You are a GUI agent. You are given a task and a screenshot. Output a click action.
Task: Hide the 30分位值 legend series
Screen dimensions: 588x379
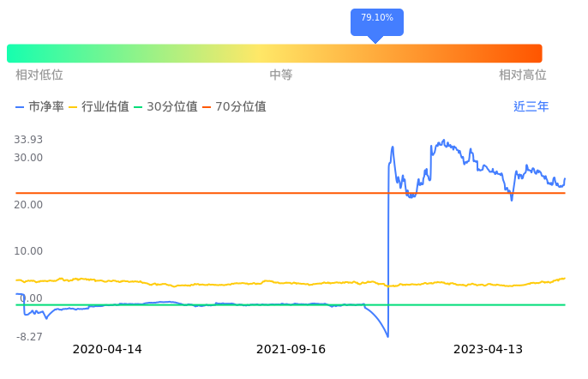166,107
